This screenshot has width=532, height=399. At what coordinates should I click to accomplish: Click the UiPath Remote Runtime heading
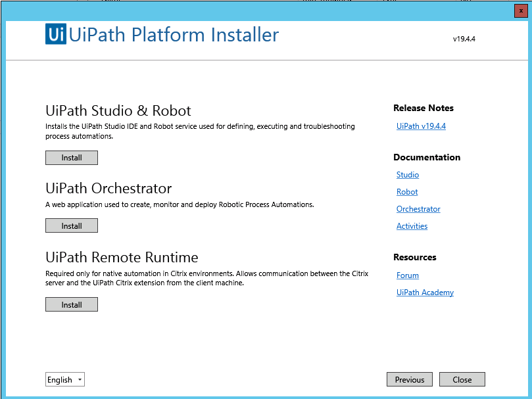tap(122, 257)
